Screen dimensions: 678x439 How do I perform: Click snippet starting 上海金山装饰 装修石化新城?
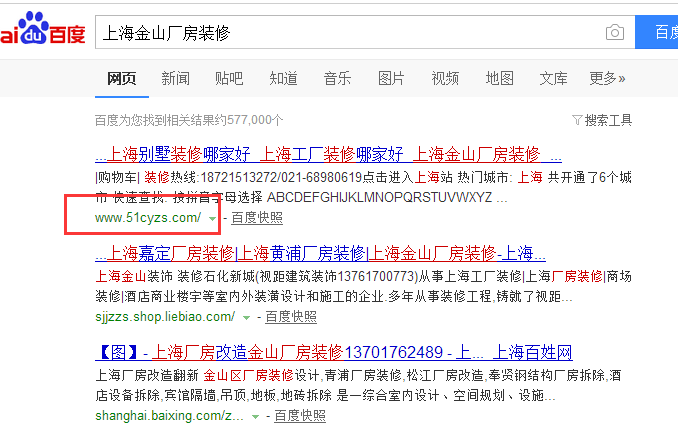click(x=363, y=286)
